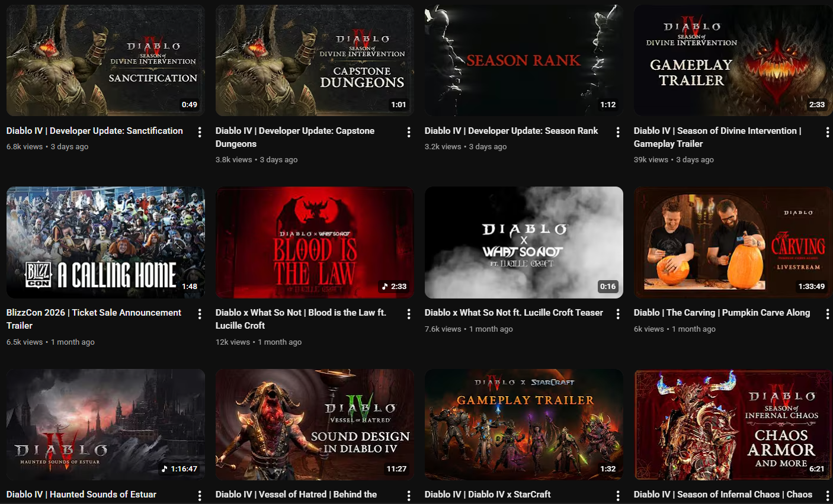This screenshot has width=833, height=504.
Task: Click '3.8k views • 3 days ago' text
Action: pos(257,160)
